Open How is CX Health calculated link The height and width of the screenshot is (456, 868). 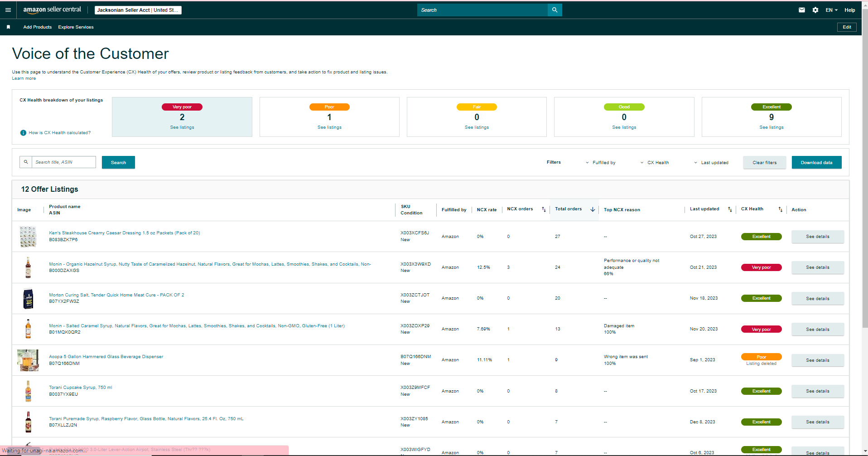point(59,133)
